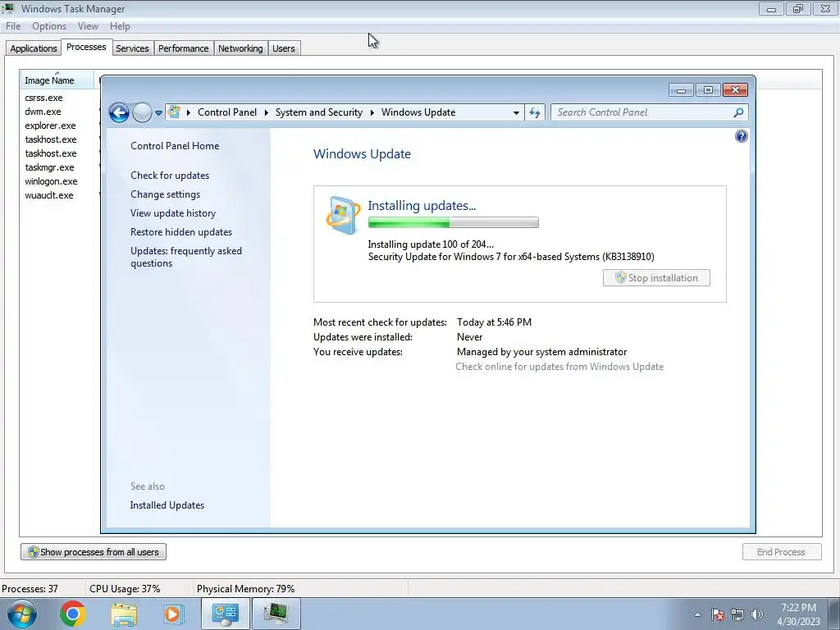Open Action Center flag icon in tray
The height and width of the screenshot is (630, 840).
click(718, 614)
